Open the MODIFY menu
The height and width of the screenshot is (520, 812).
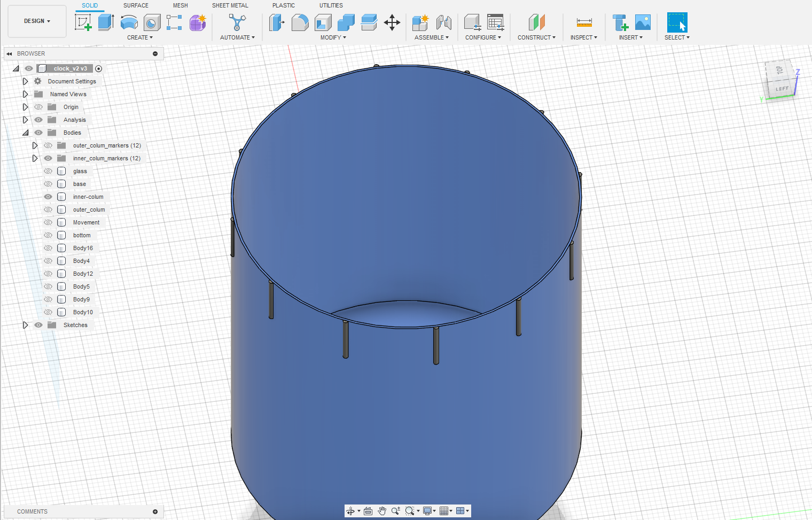click(x=333, y=37)
